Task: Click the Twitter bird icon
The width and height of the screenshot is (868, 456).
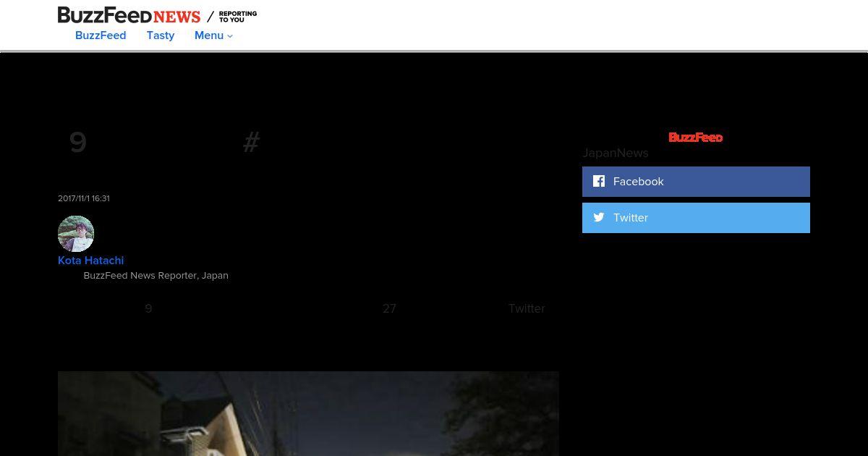Action: pyautogui.click(x=599, y=217)
